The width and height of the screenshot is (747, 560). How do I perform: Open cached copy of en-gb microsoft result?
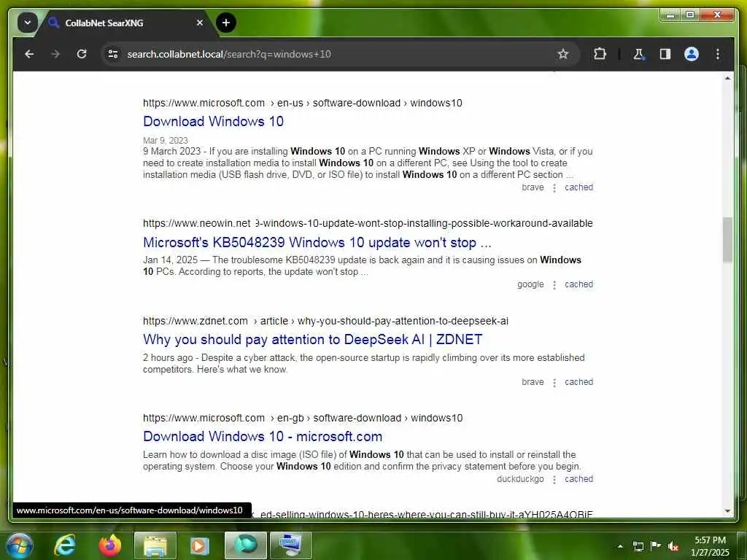click(x=578, y=479)
